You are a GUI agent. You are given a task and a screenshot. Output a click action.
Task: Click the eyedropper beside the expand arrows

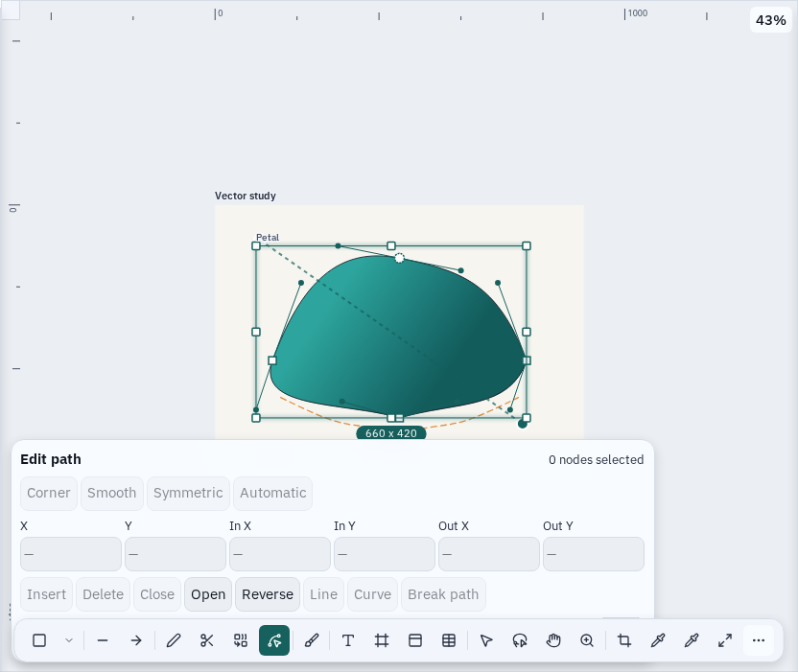pos(692,640)
